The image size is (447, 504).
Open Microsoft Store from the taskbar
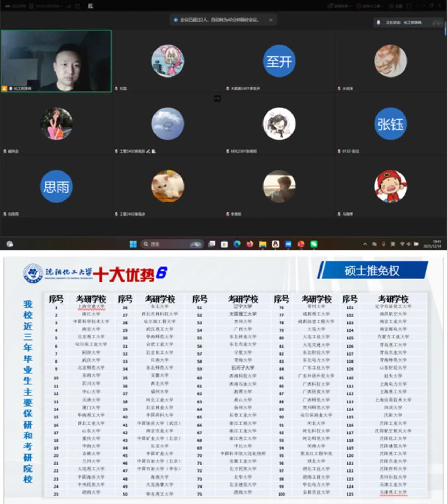pos(224,244)
